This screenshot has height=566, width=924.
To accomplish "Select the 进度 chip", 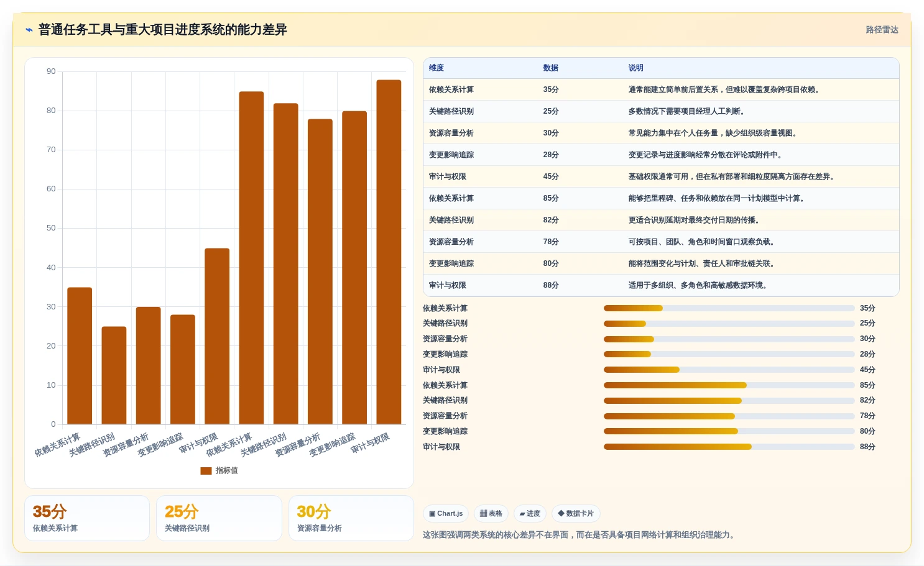I will point(530,513).
